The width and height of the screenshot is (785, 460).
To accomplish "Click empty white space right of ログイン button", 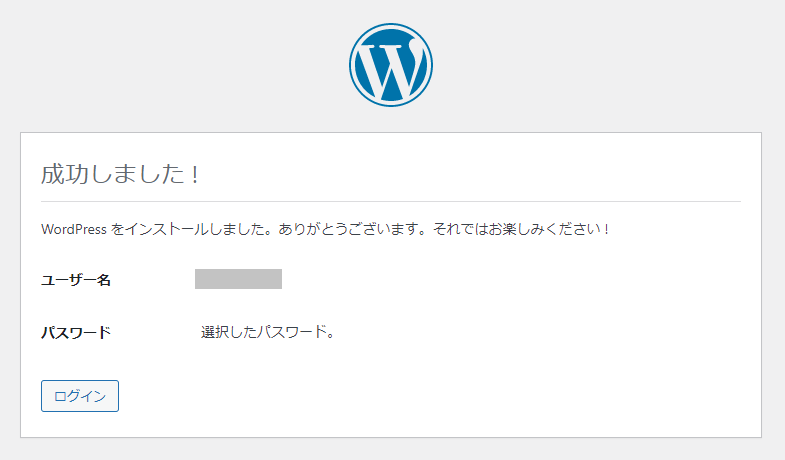I will [x=400, y=396].
